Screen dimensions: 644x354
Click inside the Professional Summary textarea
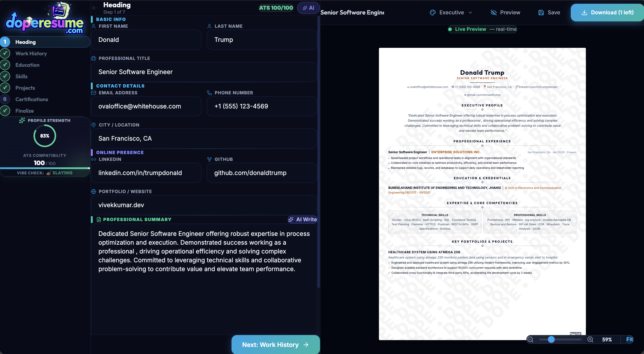pyautogui.click(x=204, y=279)
